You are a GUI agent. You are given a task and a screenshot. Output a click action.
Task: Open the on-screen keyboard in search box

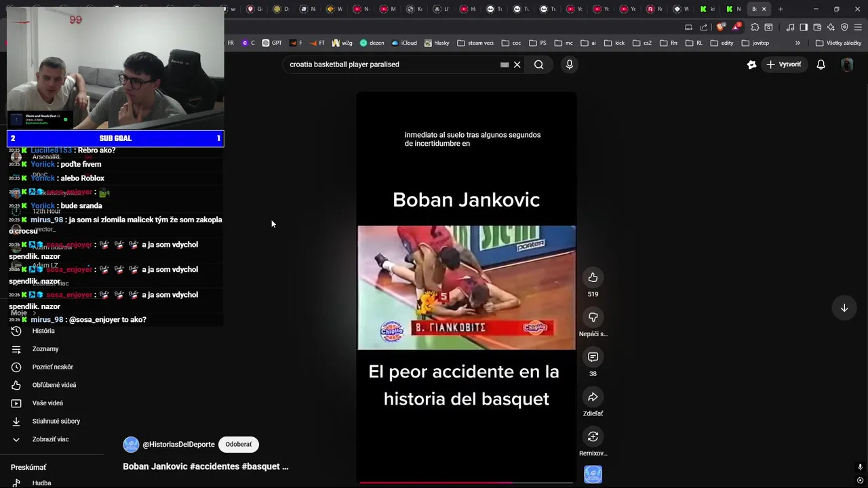click(505, 64)
